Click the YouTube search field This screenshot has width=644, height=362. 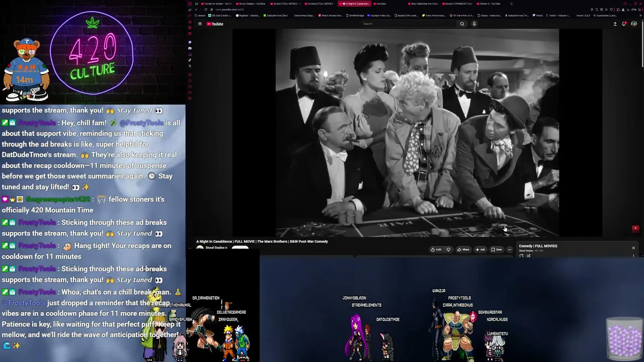point(410,24)
